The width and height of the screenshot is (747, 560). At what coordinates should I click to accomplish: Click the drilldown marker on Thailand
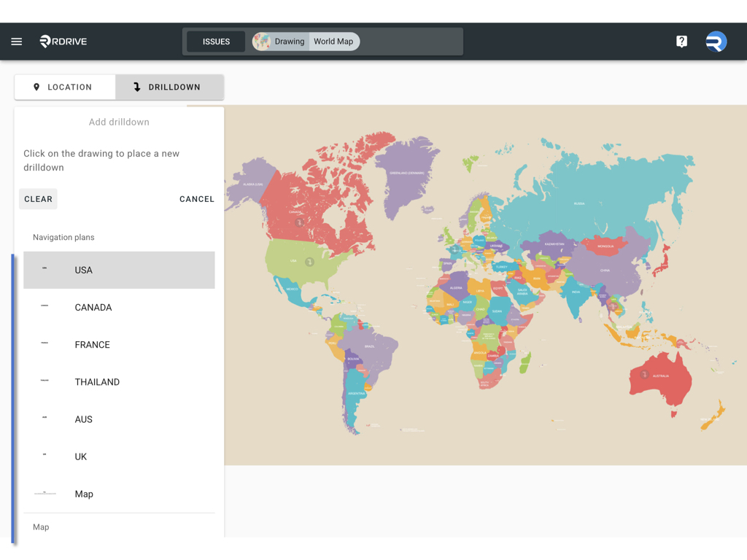point(614,307)
